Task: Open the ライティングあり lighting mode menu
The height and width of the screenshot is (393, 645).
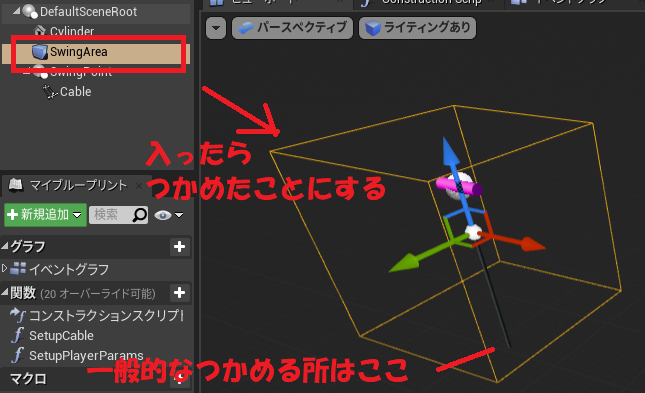Action: 417,28
